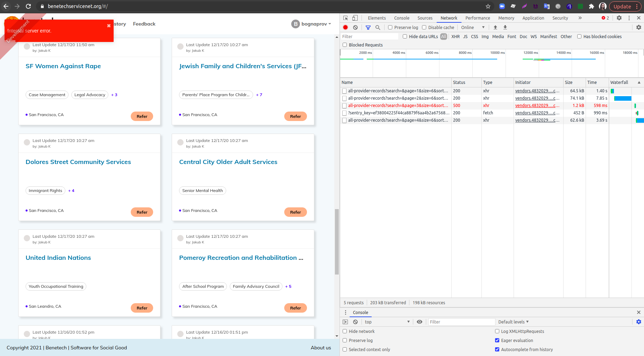The image size is (644, 356).
Task: Enable Blocked Requests checkbox
Action: 345,45
